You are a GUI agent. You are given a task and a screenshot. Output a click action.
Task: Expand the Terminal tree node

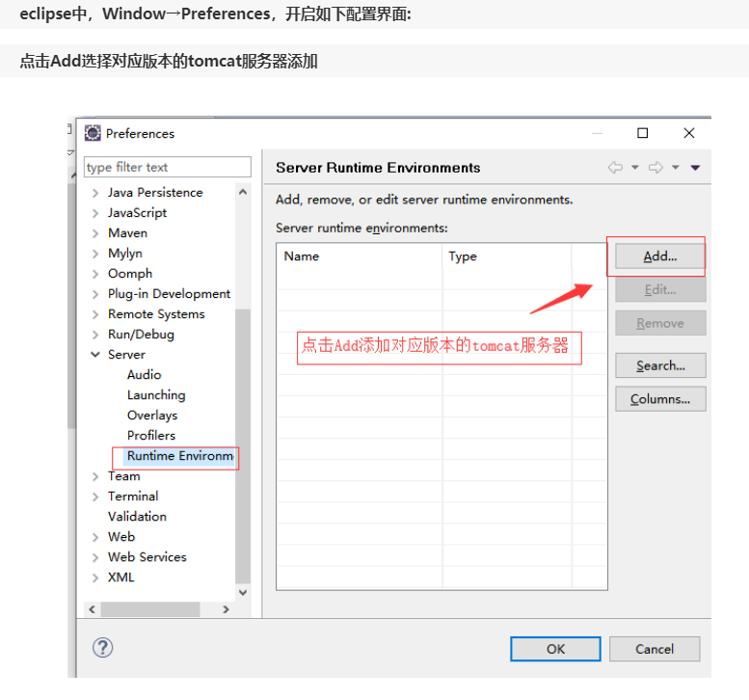pyautogui.click(x=95, y=497)
